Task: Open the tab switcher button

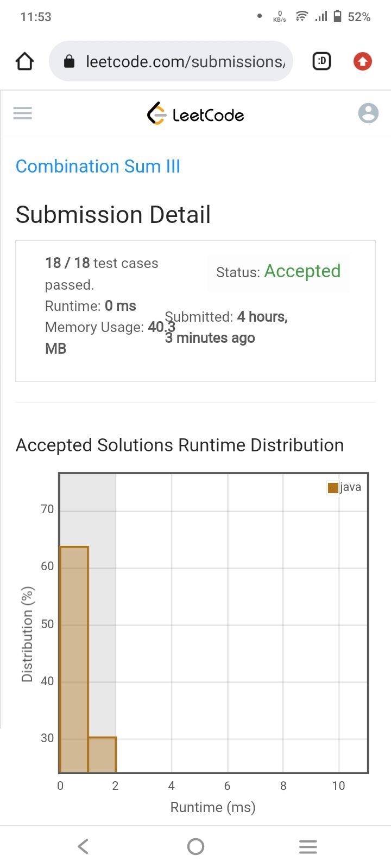Action: (x=321, y=61)
